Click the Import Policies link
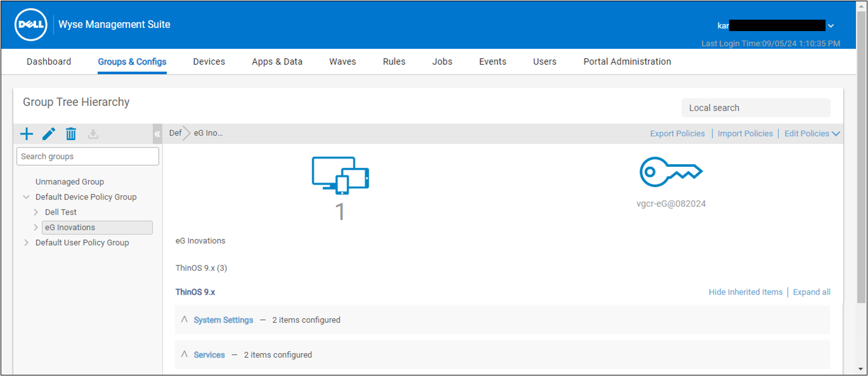This screenshot has height=376, width=868. click(x=746, y=134)
